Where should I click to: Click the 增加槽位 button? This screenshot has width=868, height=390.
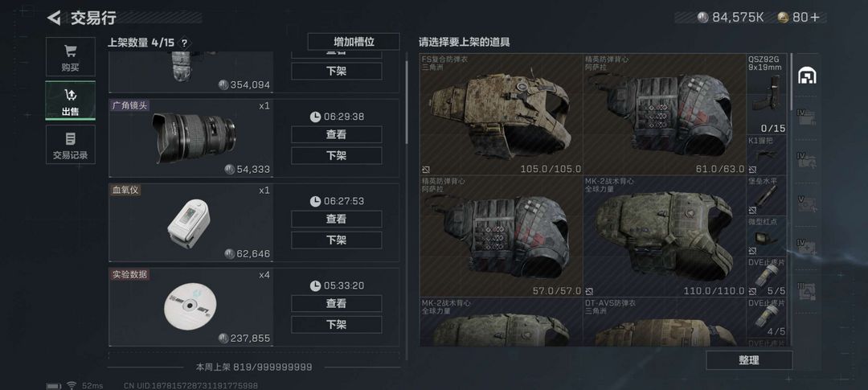(354, 42)
